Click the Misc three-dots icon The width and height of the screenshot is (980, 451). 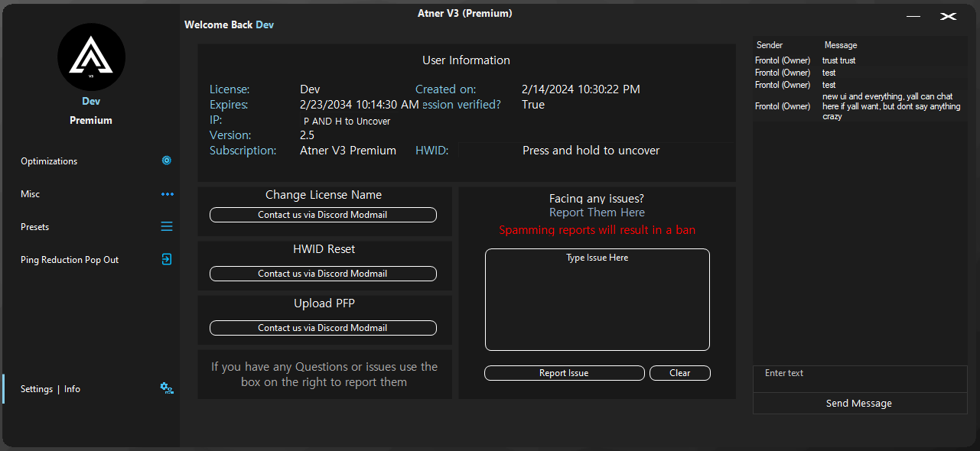pyautogui.click(x=167, y=194)
